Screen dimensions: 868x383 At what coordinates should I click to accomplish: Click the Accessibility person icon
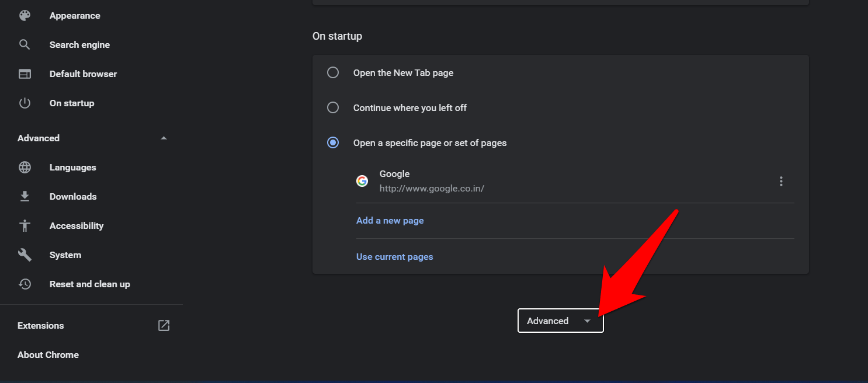(x=25, y=226)
